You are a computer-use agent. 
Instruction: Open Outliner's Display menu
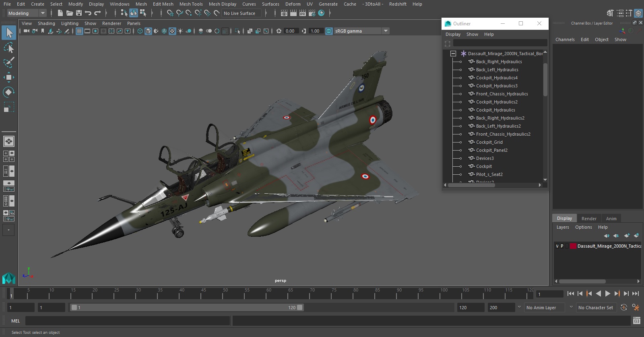pyautogui.click(x=453, y=34)
